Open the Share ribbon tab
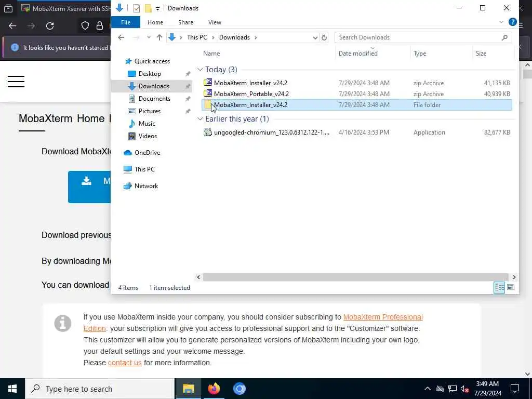 pyautogui.click(x=185, y=22)
